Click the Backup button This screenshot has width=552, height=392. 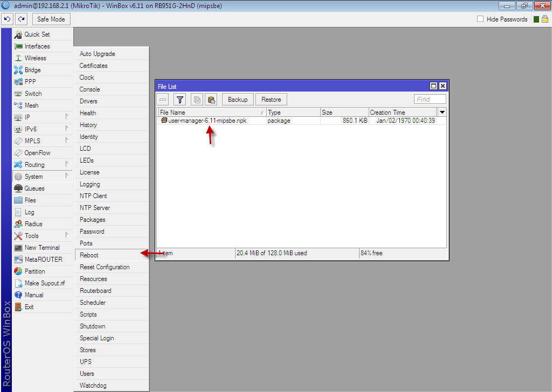pyautogui.click(x=238, y=100)
